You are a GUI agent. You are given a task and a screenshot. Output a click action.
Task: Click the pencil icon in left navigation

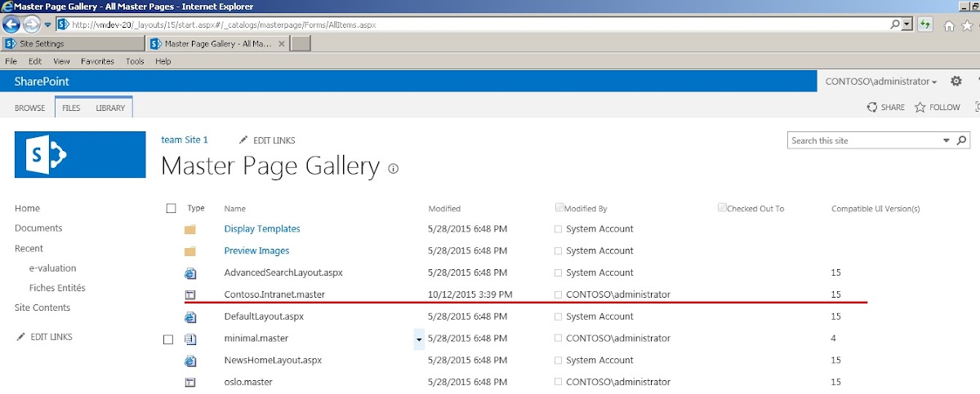point(20,337)
